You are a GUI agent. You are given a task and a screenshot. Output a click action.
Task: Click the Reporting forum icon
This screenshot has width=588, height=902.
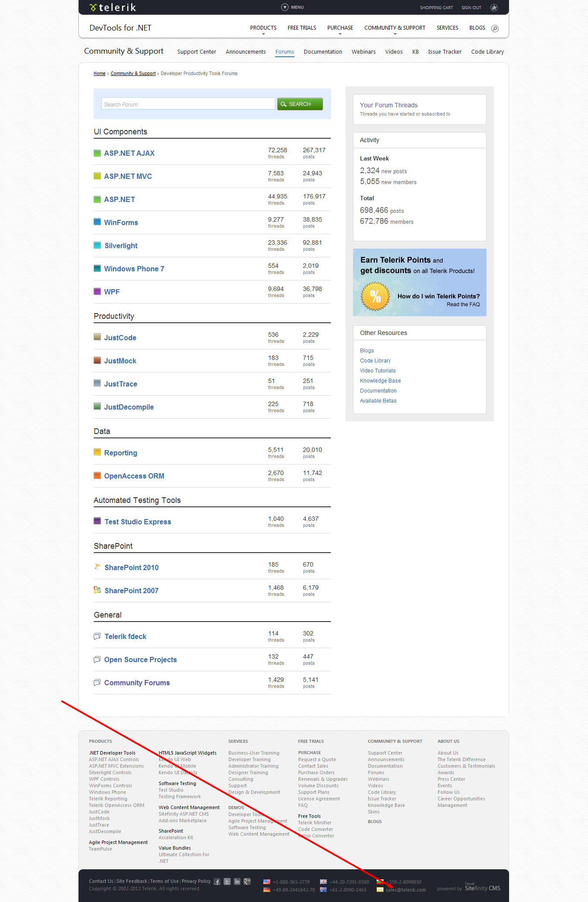coord(97,452)
